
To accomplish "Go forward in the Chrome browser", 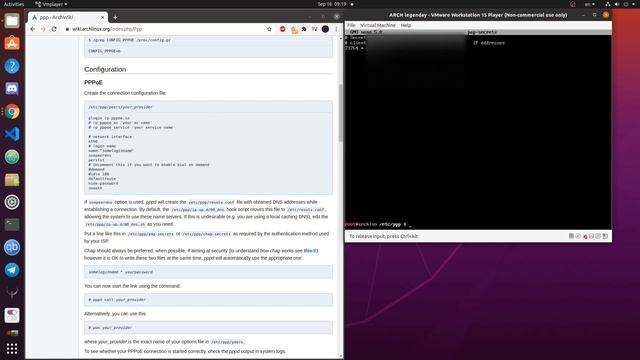I will [43, 29].
